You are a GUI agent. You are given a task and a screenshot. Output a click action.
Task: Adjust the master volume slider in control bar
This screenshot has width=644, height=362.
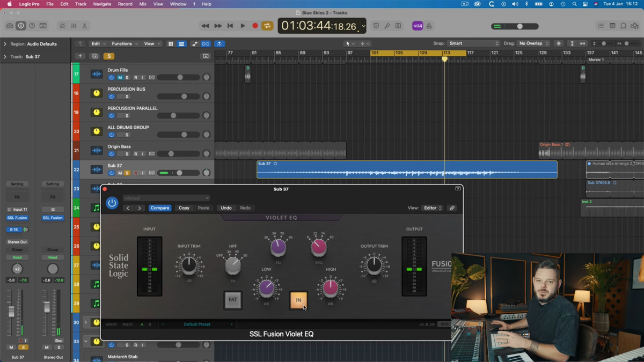pos(515,26)
